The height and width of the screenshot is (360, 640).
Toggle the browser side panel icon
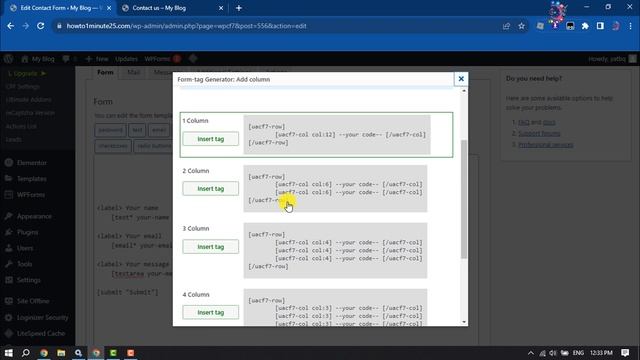pyautogui.click(x=600, y=26)
